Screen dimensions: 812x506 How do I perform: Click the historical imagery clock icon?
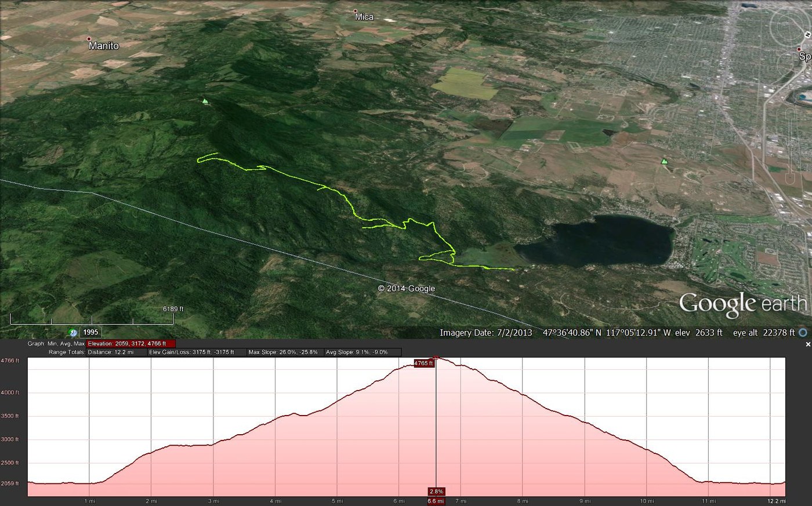tap(73, 332)
